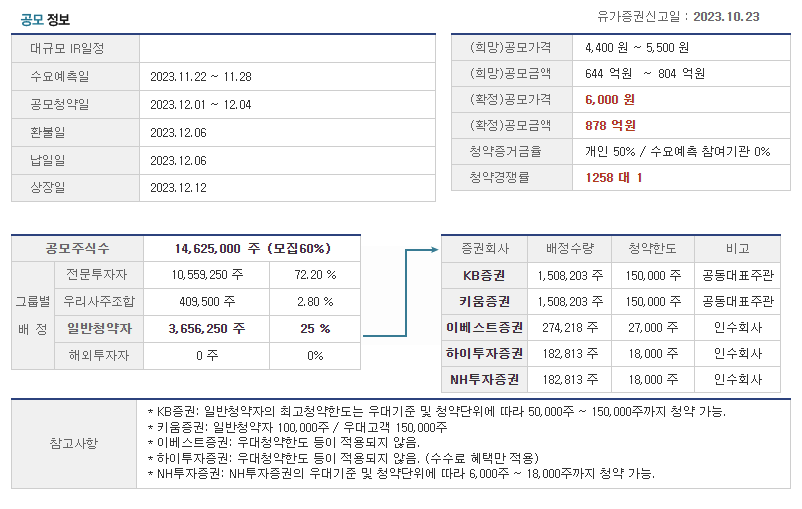Click the 공모 정보 heading

[x=45, y=20]
